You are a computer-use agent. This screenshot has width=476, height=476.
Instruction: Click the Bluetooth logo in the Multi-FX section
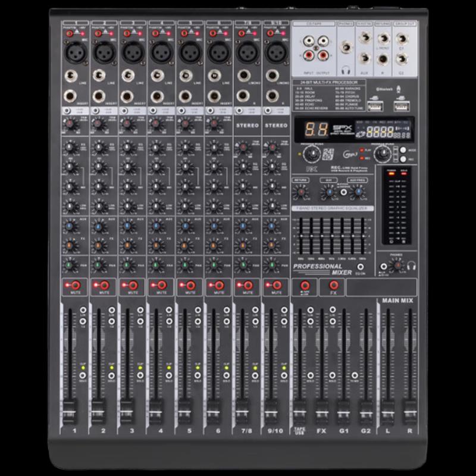point(383,89)
